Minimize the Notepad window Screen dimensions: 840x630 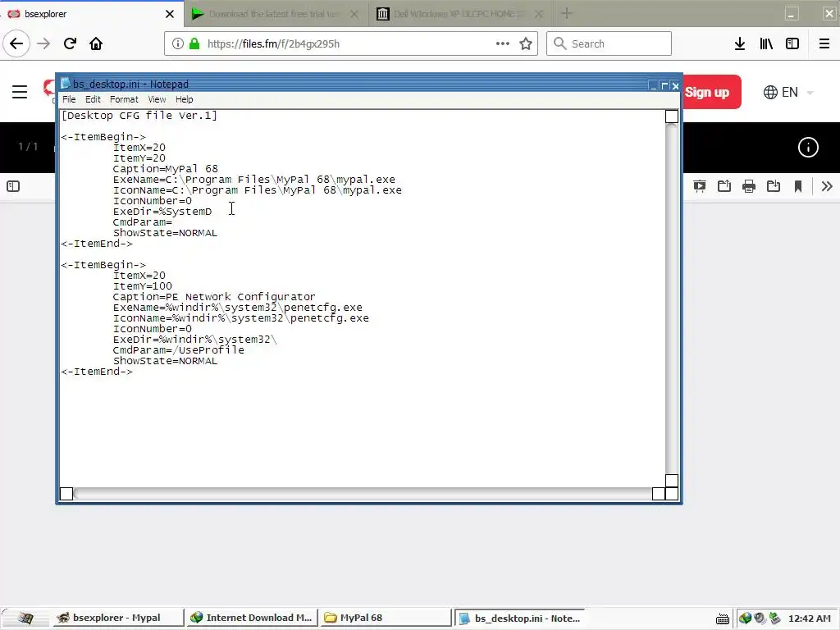(652, 85)
